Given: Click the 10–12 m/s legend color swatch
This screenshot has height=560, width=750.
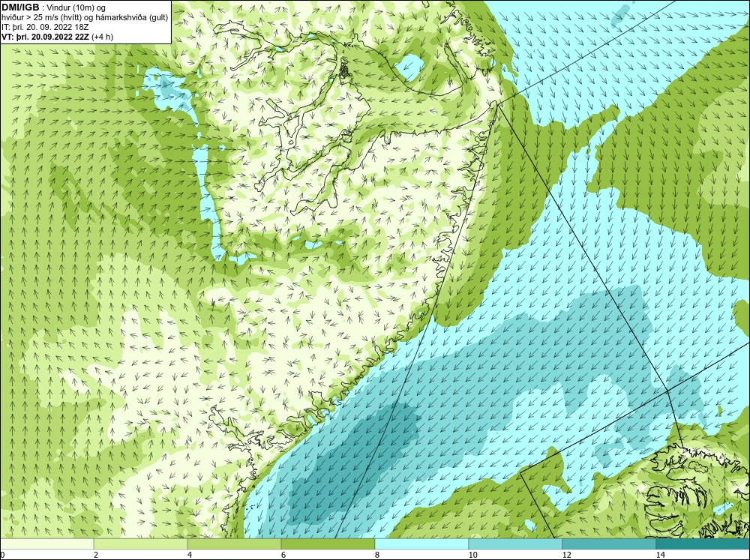Looking at the screenshot, I should click(x=516, y=544).
